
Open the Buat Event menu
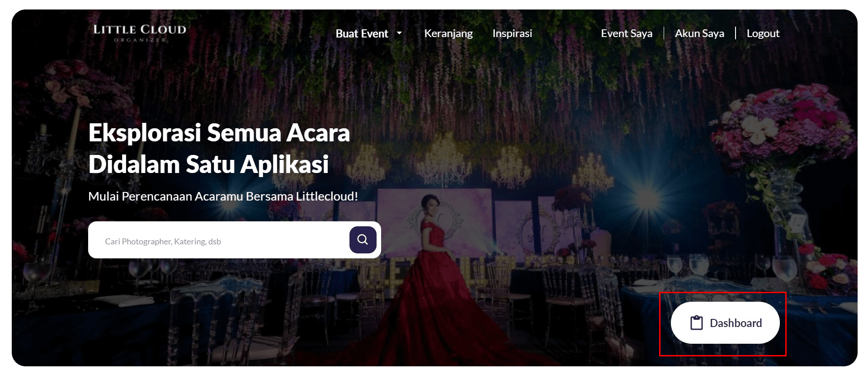coord(362,33)
